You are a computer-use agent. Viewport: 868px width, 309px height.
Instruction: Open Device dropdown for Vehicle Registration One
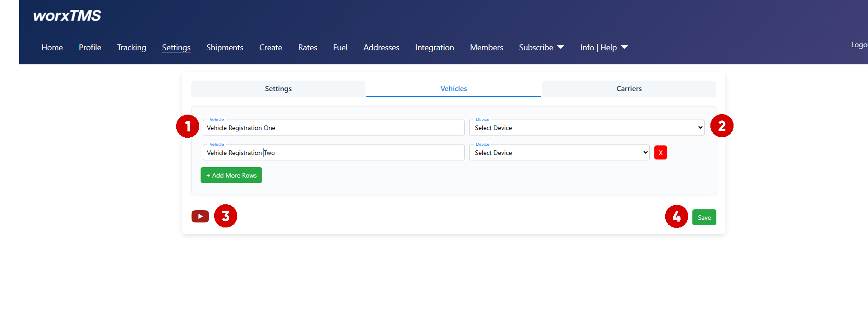pyautogui.click(x=586, y=128)
